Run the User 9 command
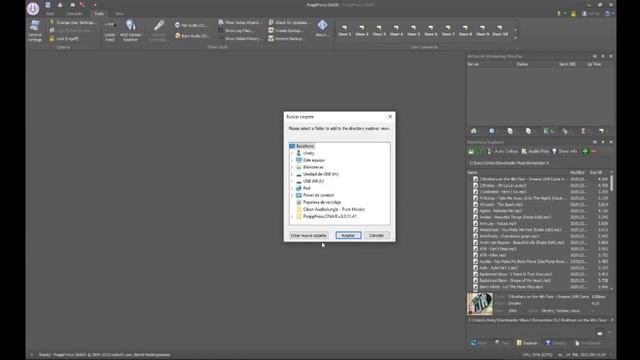Viewport: 640px width, 360px height. coord(482,31)
